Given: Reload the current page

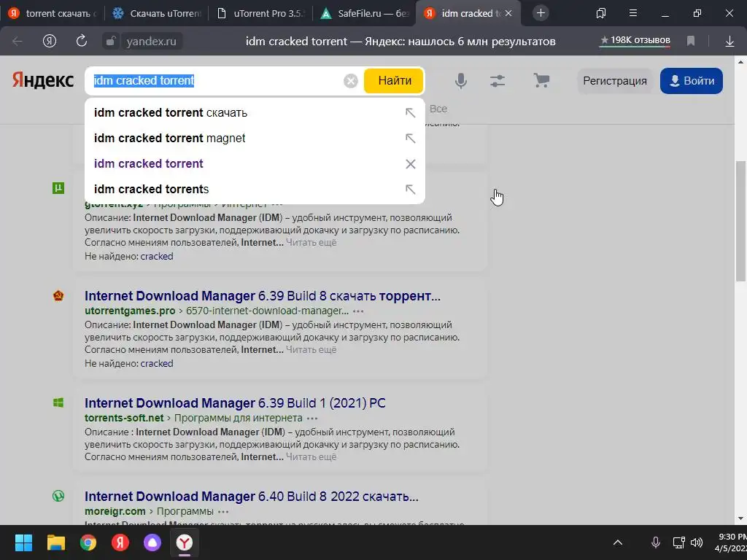Looking at the screenshot, I should click(82, 41).
